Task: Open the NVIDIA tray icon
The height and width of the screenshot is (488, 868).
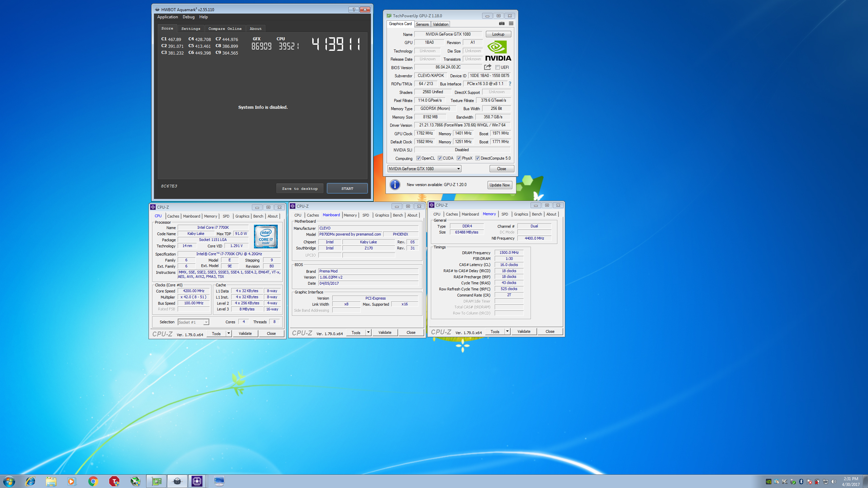Action: 769,482
